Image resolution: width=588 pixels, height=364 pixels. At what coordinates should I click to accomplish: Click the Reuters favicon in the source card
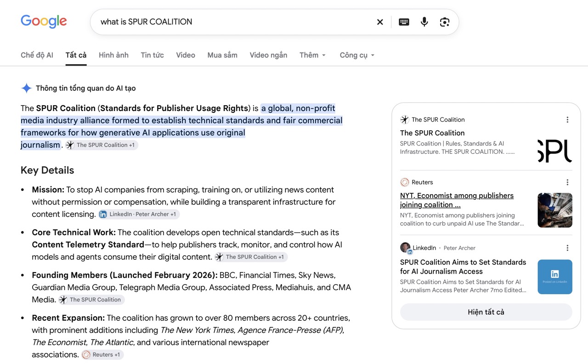coord(404,182)
